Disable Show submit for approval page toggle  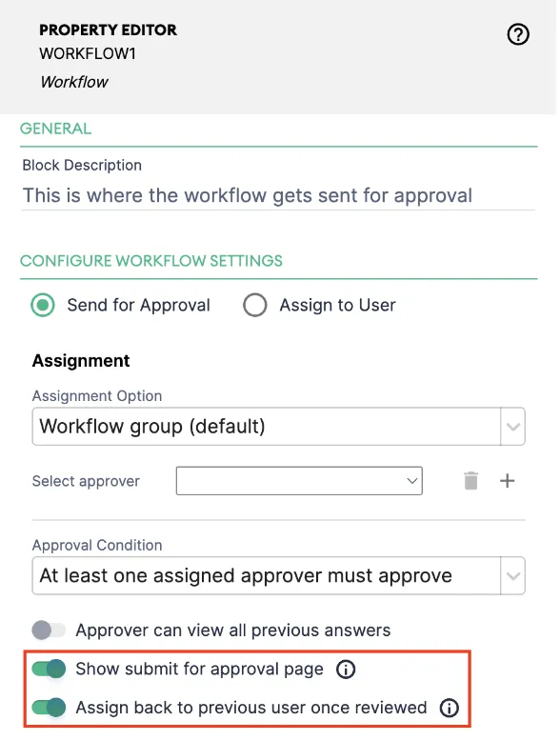49,669
